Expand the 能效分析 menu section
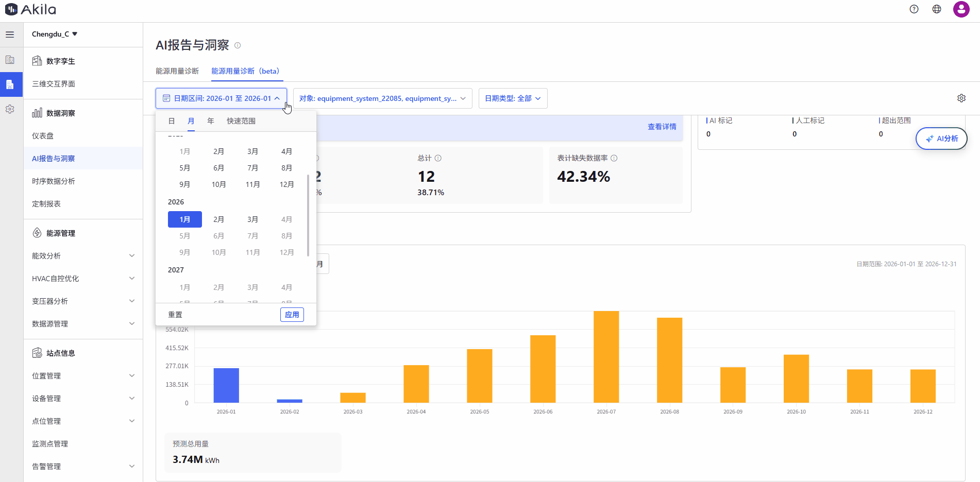 82,256
